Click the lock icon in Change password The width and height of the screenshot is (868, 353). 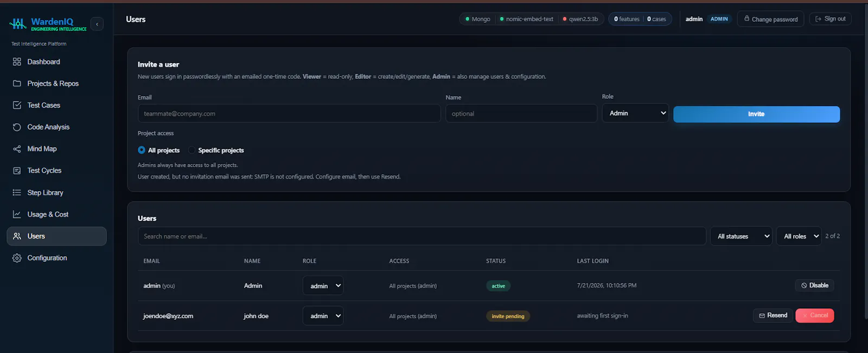pyautogui.click(x=747, y=18)
